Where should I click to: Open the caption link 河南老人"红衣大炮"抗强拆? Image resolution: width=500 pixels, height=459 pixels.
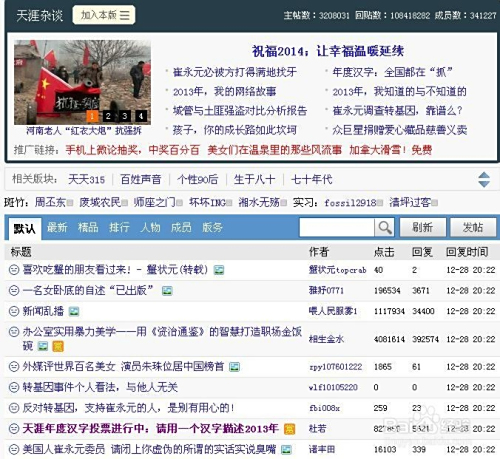coord(84,131)
